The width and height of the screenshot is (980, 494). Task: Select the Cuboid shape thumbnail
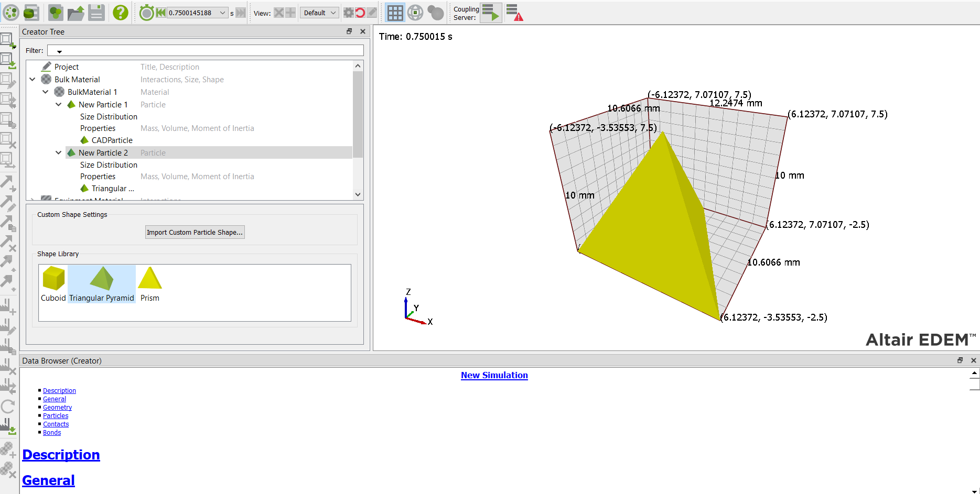[x=53, y=284]
